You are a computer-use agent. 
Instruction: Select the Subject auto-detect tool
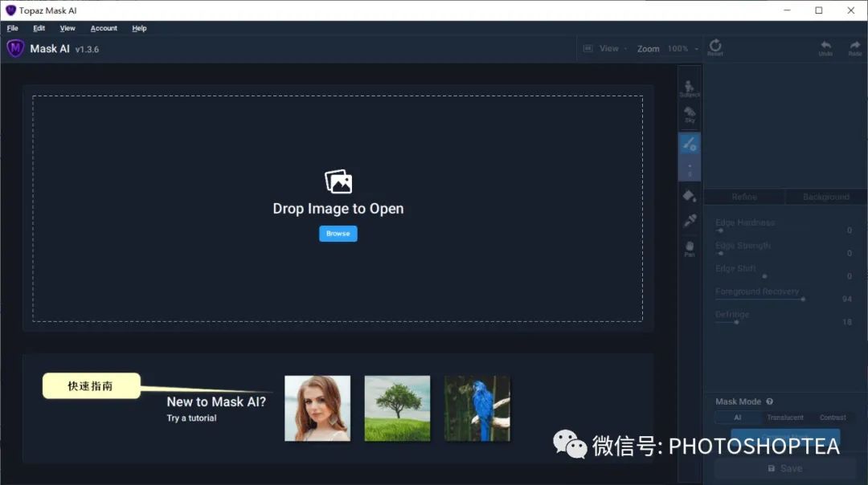tap(690, 88)
